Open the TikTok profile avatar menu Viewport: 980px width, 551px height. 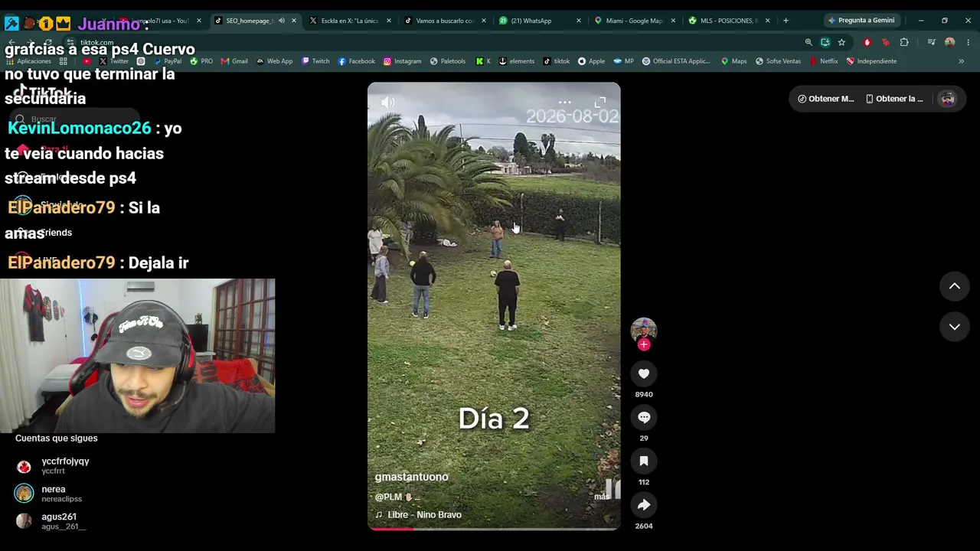click(948, 99)
